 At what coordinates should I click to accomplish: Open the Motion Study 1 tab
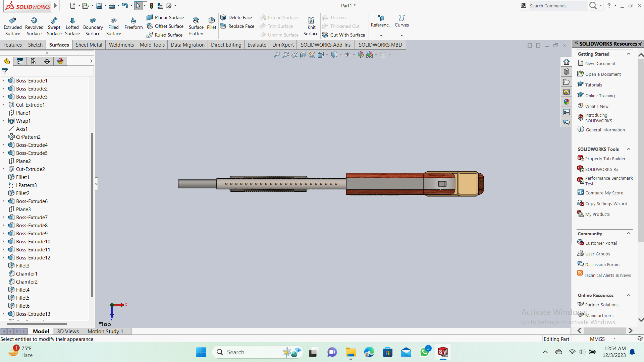pyautogui.click(x=105, y=331)
